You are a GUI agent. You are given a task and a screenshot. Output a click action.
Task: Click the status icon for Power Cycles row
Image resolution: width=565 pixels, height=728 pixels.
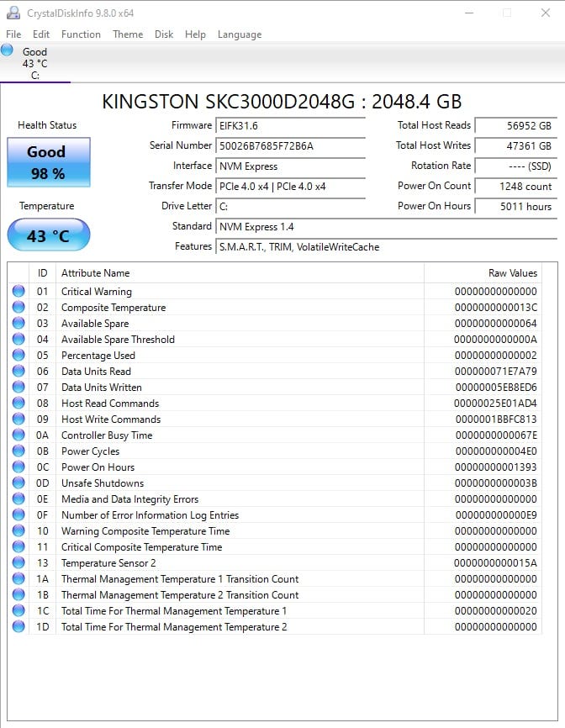[18, 451]
